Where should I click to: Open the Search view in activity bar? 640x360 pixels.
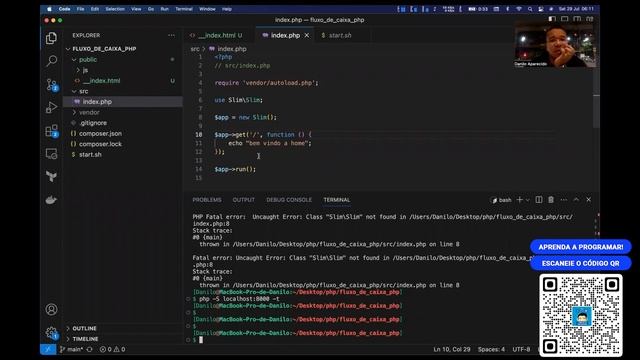click(x=51, y=61)
